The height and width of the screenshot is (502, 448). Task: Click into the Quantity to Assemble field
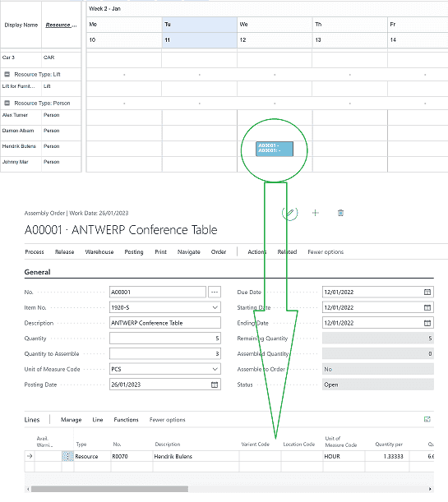[x=165, y=354]
